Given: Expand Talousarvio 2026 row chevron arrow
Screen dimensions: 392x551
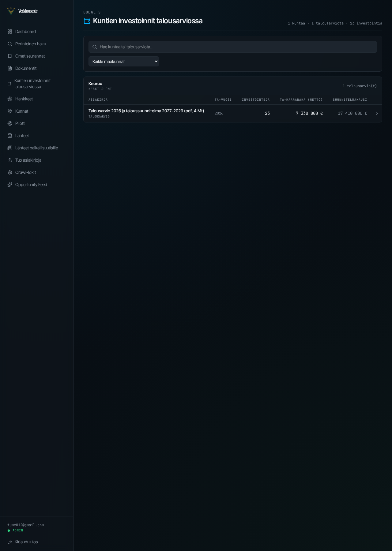Looking at the screenshot, I should tap(377, 113).
